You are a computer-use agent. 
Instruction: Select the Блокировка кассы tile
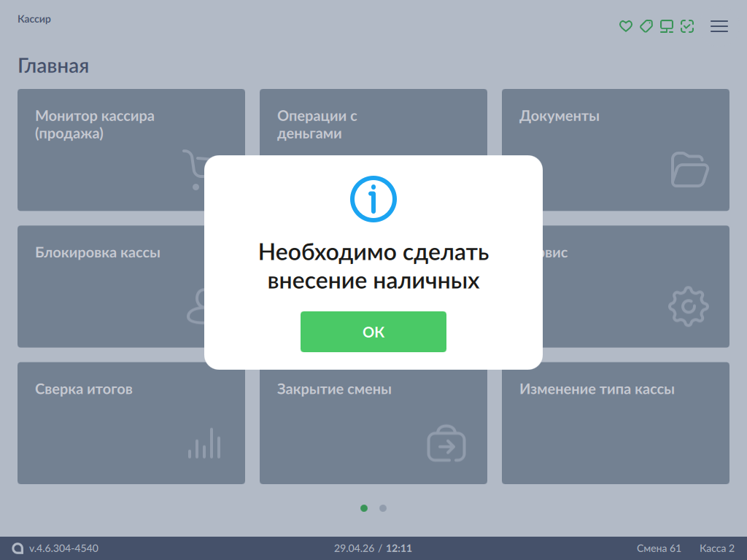pyautogui.click(x=111, y=286)
